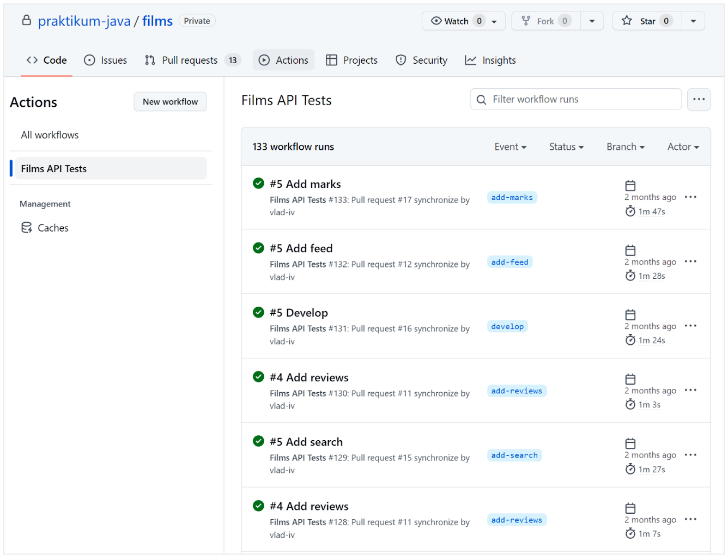This screenshot has width=728, height=560.
Task: Open the Event filter dropdown
Action: (x=511, y=147)
